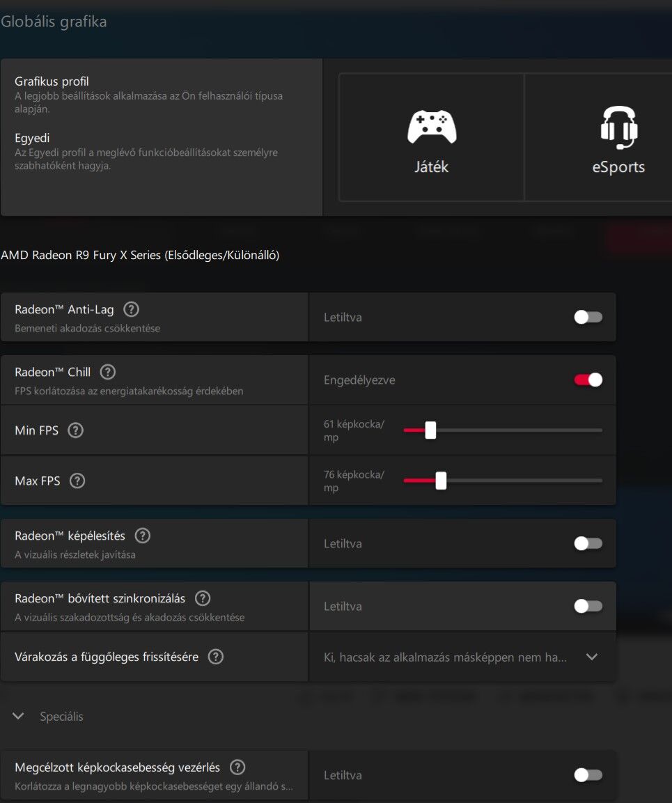
Task: Click FPS korlátozása az energiatakarékosság description
Action: 129,391
